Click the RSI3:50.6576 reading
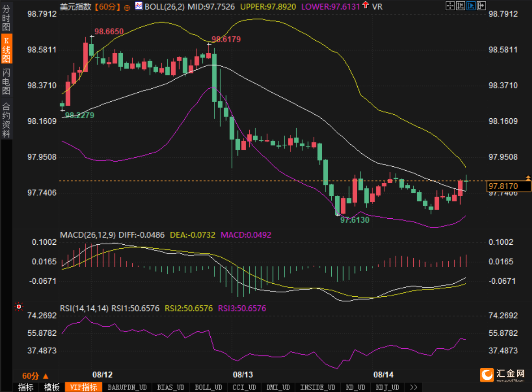Screen dimensions: 532x392 [242, 308]
